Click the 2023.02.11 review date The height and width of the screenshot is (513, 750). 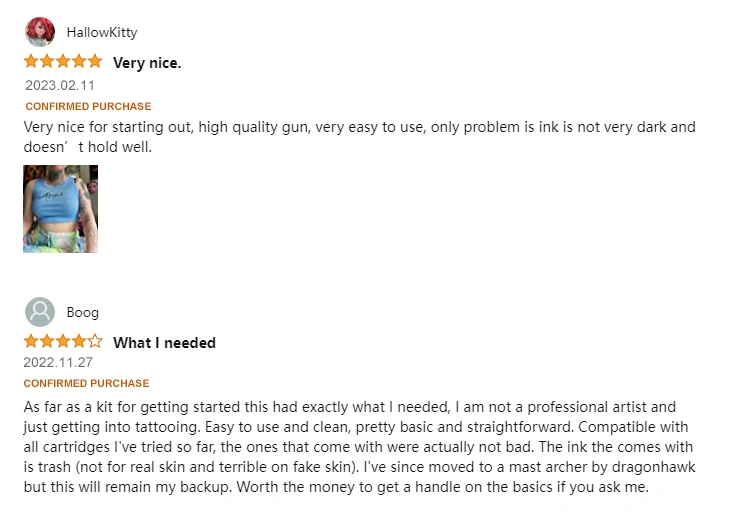click(60, 85)
